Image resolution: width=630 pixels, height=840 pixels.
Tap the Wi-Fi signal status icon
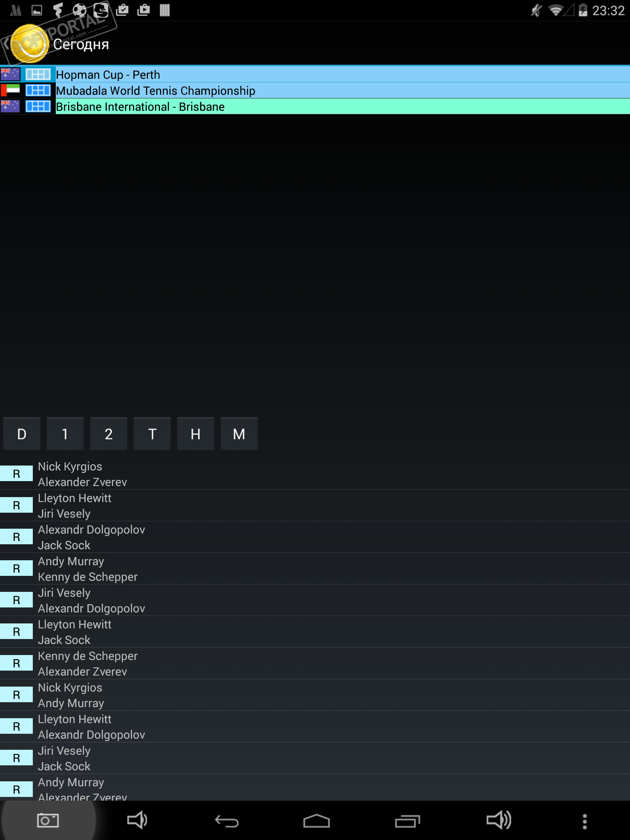(x=556, y=10)
